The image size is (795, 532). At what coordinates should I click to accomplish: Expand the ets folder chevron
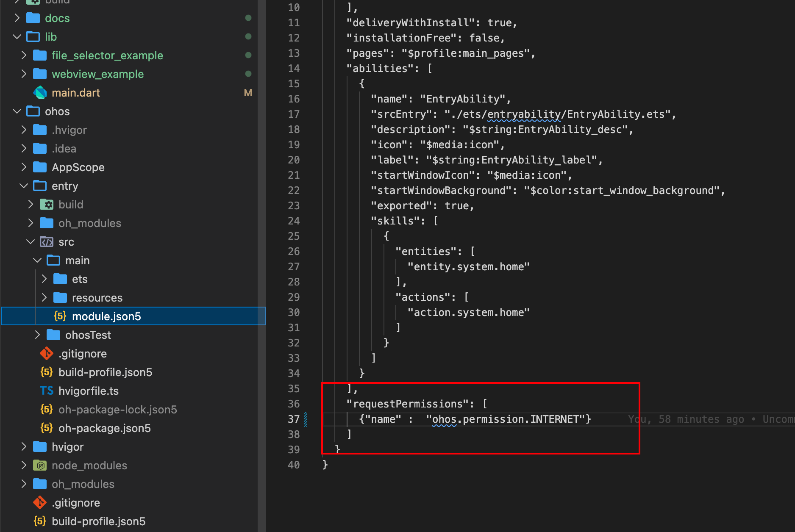coord(44,279)
